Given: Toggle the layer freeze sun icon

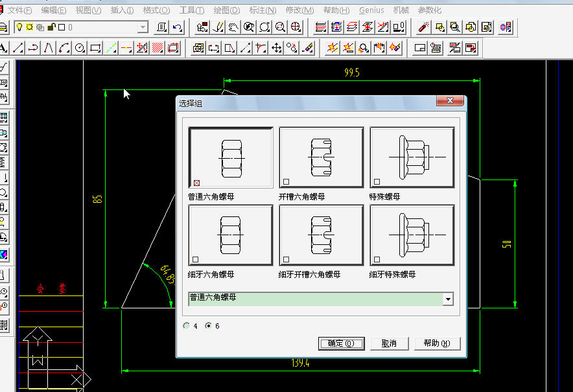Looking at the screenshot, I should point(30,27).
